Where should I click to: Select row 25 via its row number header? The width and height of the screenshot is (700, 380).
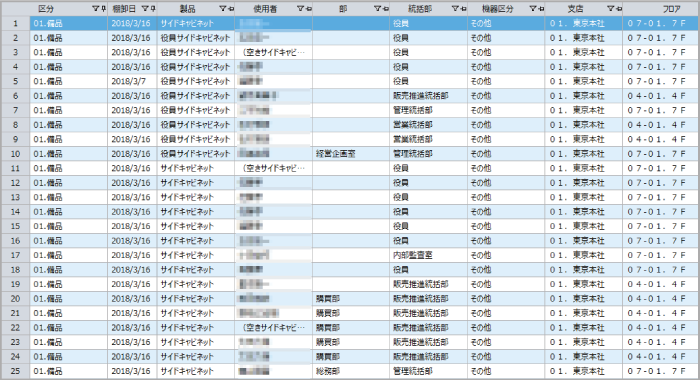click(x=16, y=371)
